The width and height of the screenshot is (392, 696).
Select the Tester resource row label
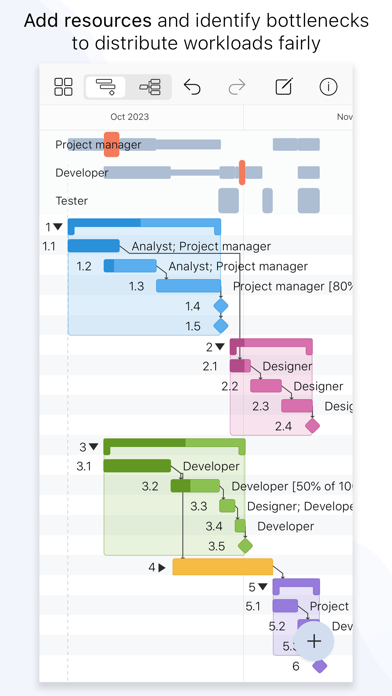pos(71,201)
